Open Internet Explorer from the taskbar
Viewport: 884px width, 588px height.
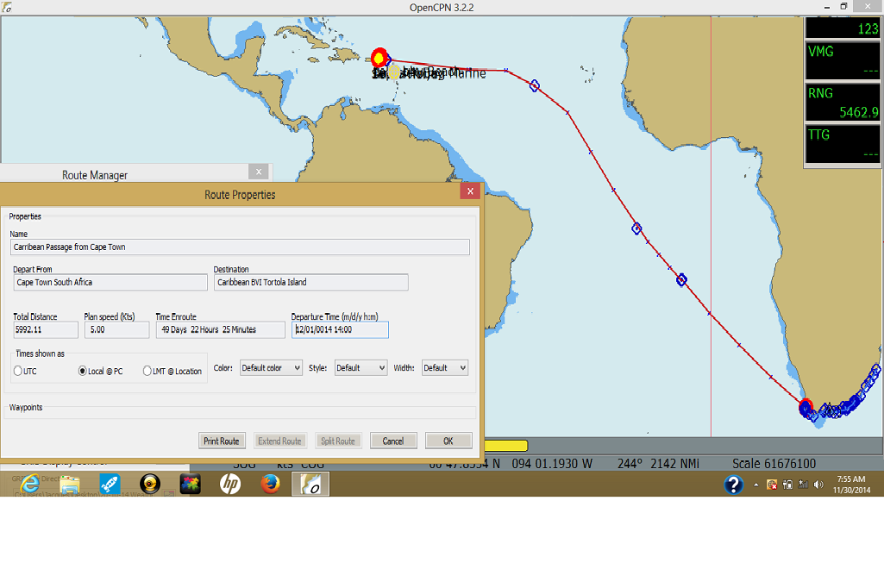coord(30,484)
